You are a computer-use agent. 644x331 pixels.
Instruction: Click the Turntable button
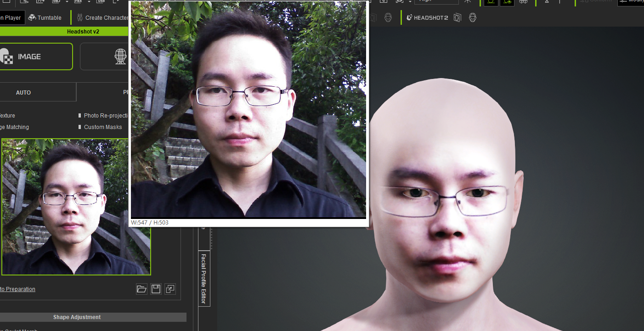(x=45, y=18)
